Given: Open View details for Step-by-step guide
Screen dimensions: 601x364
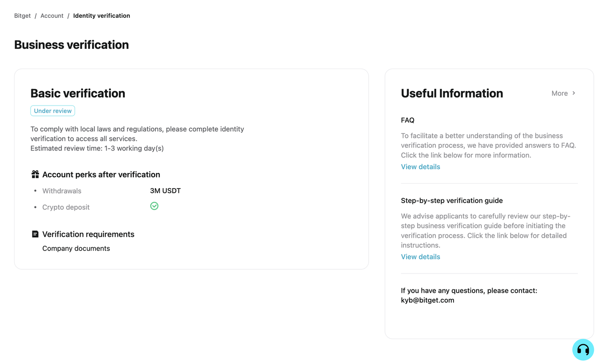Looking at the screenshot, I should click(420, 257).
